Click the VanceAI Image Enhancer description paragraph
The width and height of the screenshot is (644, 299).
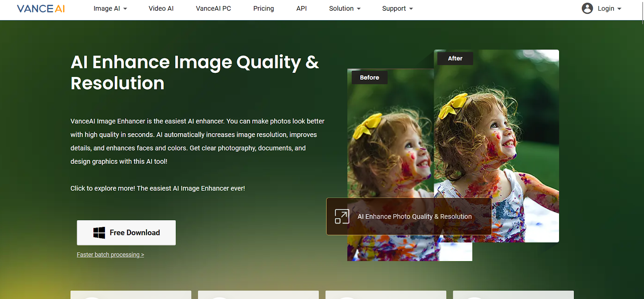click(197, 141)
